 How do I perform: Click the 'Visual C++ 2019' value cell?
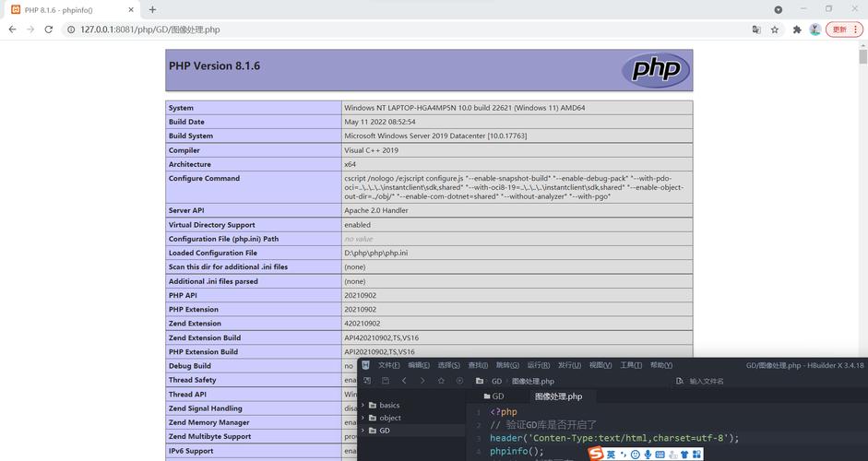[x=517, y=150]
